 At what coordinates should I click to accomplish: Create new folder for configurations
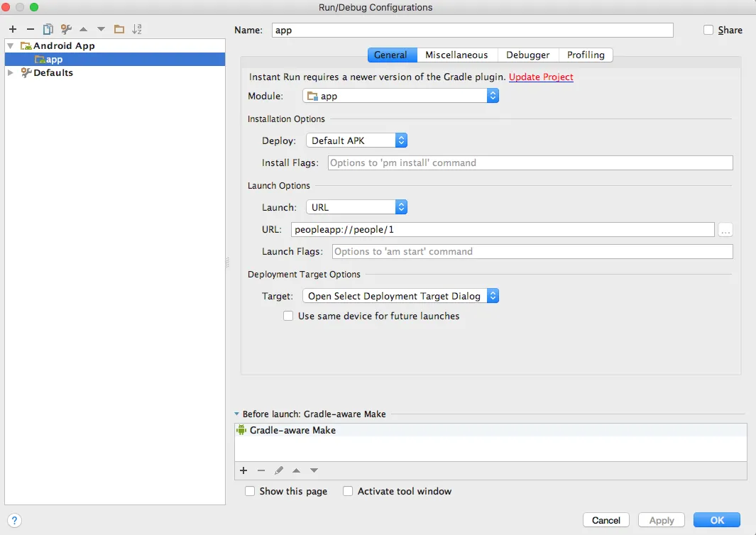coord(119,29)
